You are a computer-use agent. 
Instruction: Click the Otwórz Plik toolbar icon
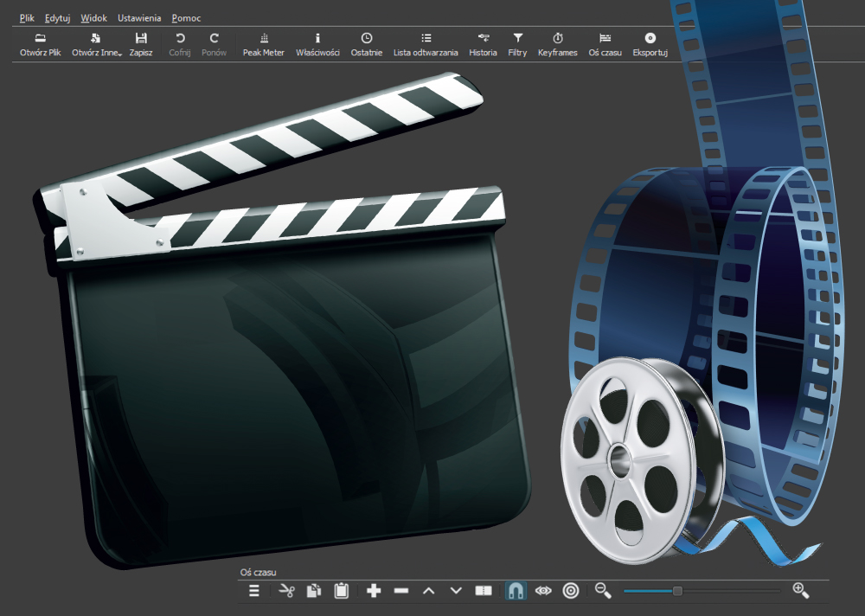pyautogui.click(x=40, y=44)
